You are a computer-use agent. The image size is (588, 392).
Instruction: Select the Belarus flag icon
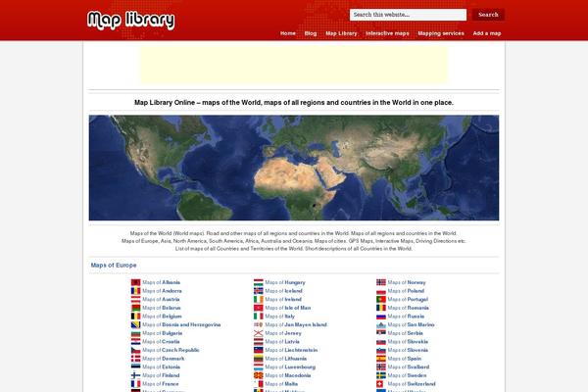135,308
